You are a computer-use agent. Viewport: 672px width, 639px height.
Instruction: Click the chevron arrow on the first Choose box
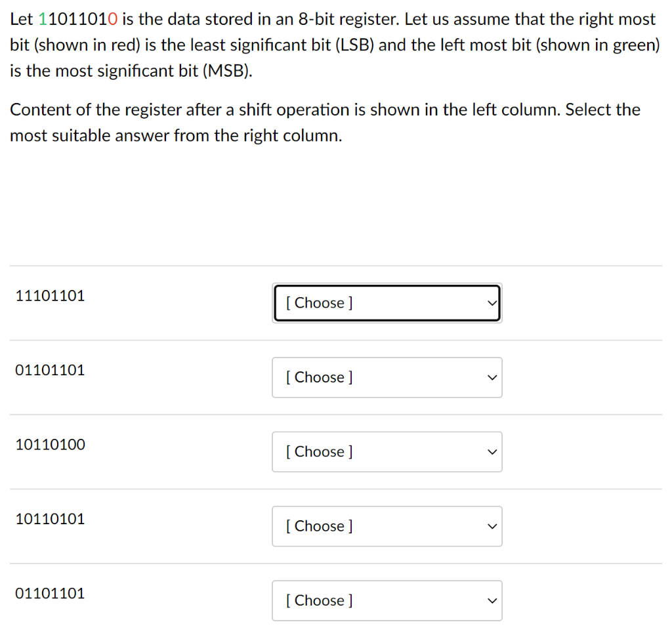[x=491, y=302]
